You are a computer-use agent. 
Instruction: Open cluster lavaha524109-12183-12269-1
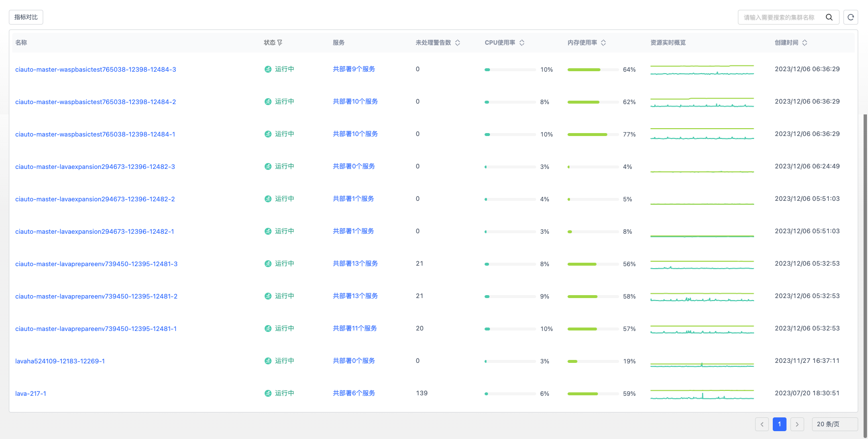(x=60, y=361)
